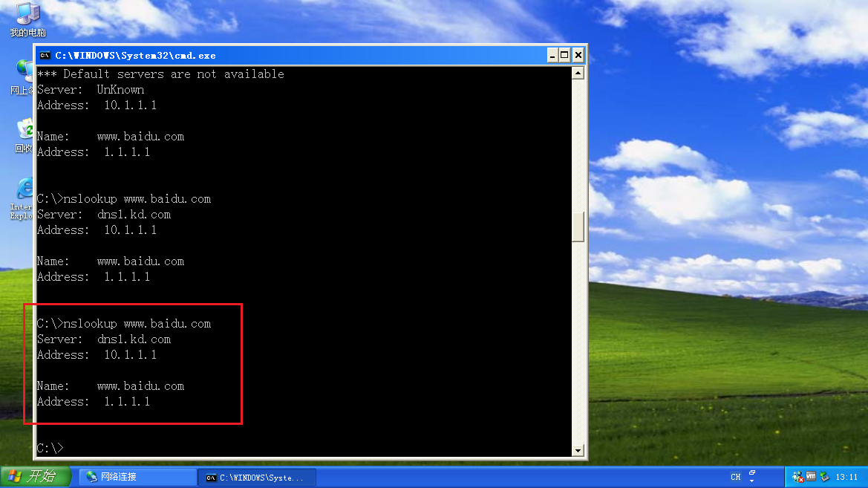Open the Network Neighborhood desktop icon
Viewport: 868px width, 488px height.
tap(22, 77)
